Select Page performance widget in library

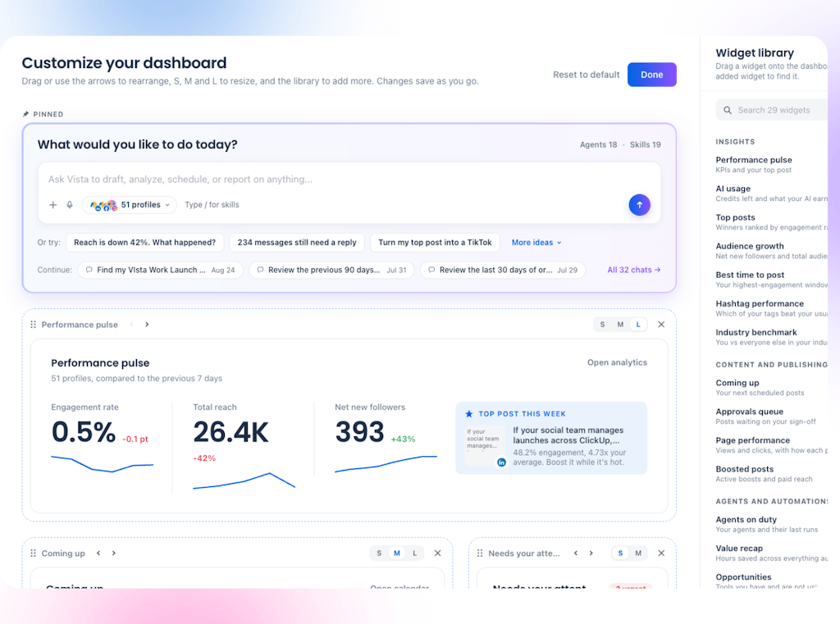pos(771,445)
